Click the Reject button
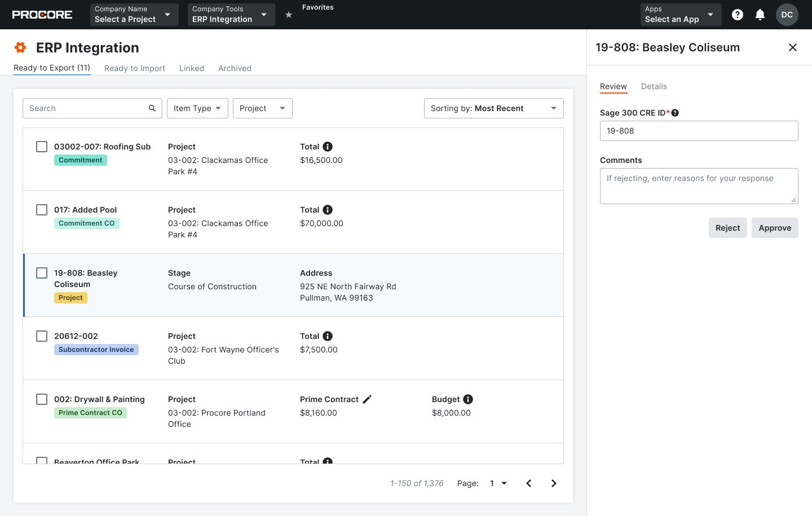 point(728,228)
